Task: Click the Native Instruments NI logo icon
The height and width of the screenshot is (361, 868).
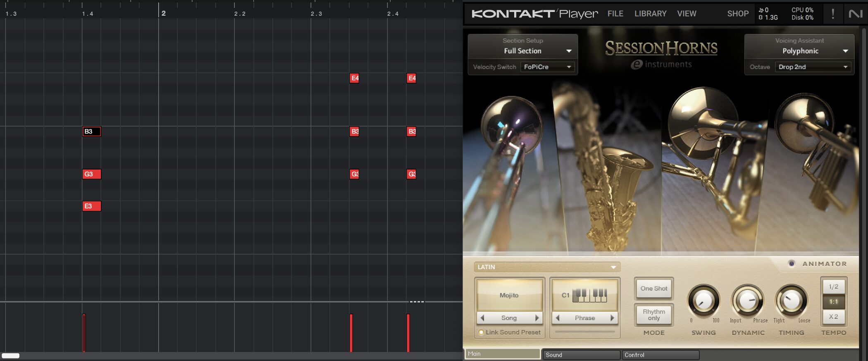Action: (x=855, y=14)
